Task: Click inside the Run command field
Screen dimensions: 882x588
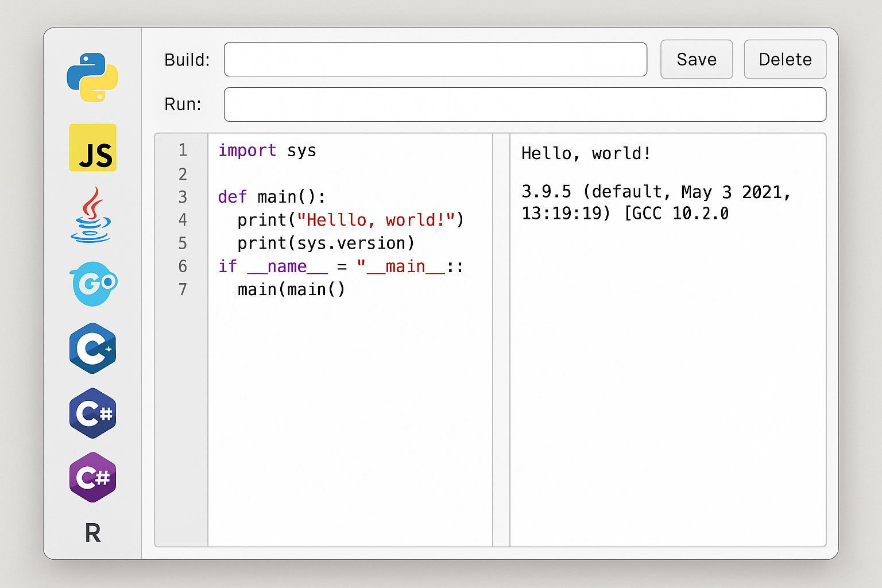Action: pyautogui.click(x=524, y=104)
